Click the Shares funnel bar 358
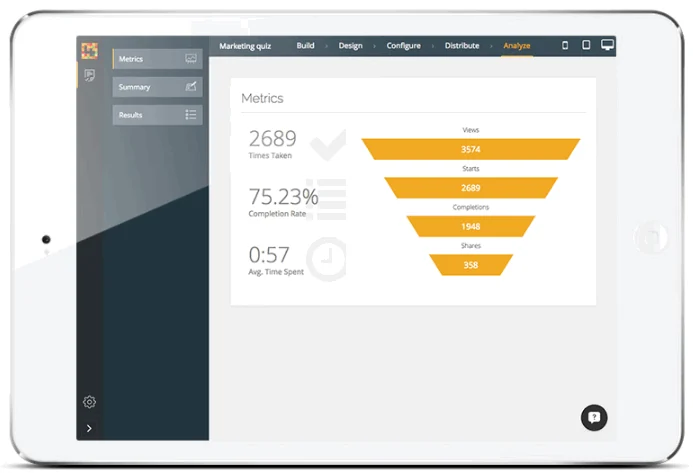Viewport: 693px width, 473px height. (471, 265)
